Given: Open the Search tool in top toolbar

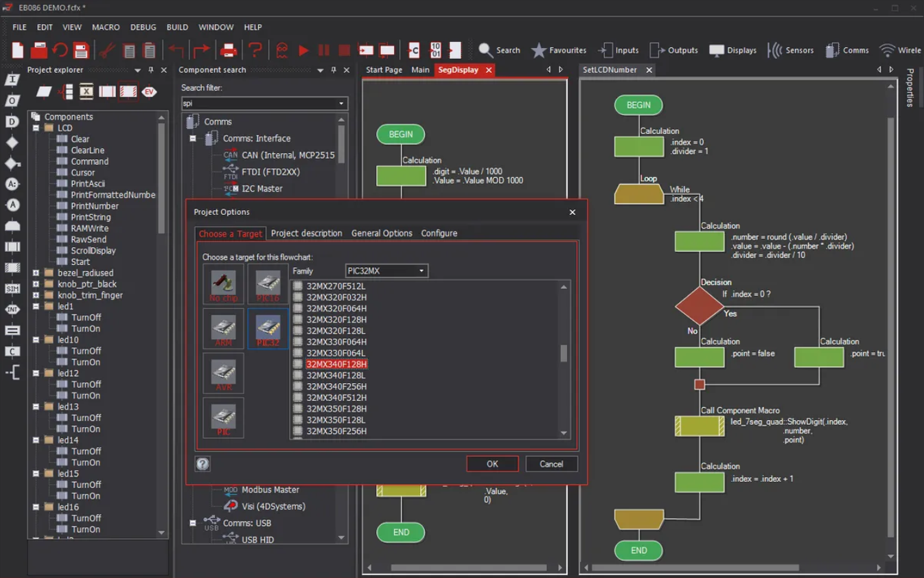Looking at the screenshot, I should pos(499,50).
